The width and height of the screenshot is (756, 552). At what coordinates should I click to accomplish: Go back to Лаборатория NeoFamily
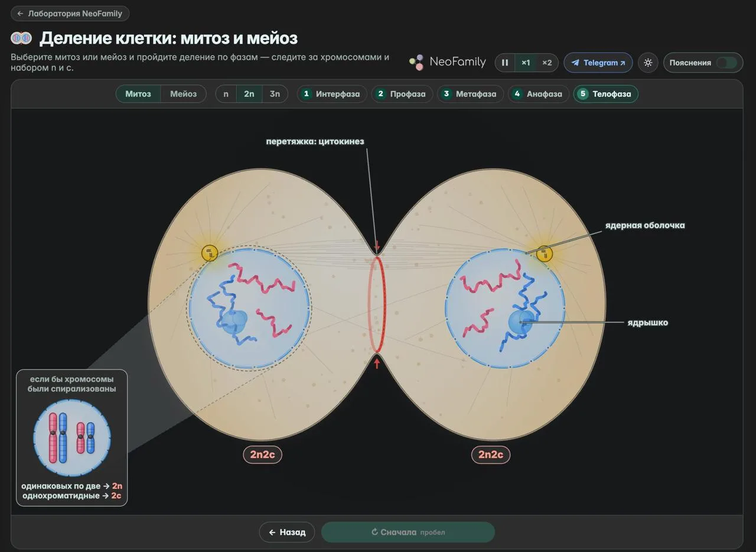70,14
